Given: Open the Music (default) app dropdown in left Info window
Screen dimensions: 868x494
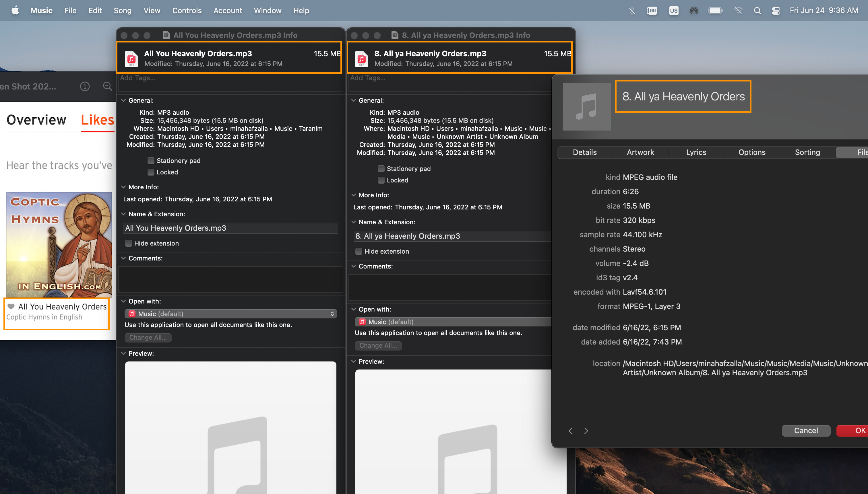Looking at the screenshot, I should [x=231, y=314].
